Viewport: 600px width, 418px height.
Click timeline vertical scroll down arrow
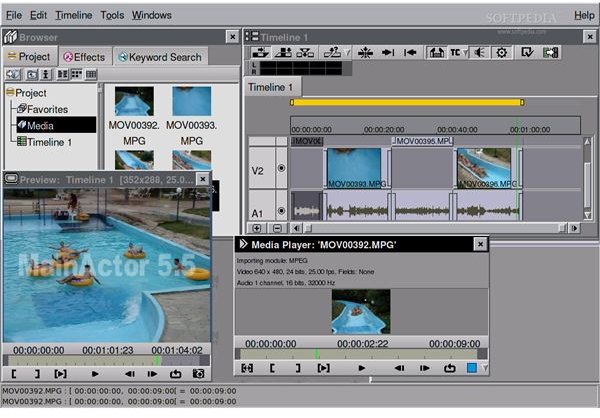[588, 216]
